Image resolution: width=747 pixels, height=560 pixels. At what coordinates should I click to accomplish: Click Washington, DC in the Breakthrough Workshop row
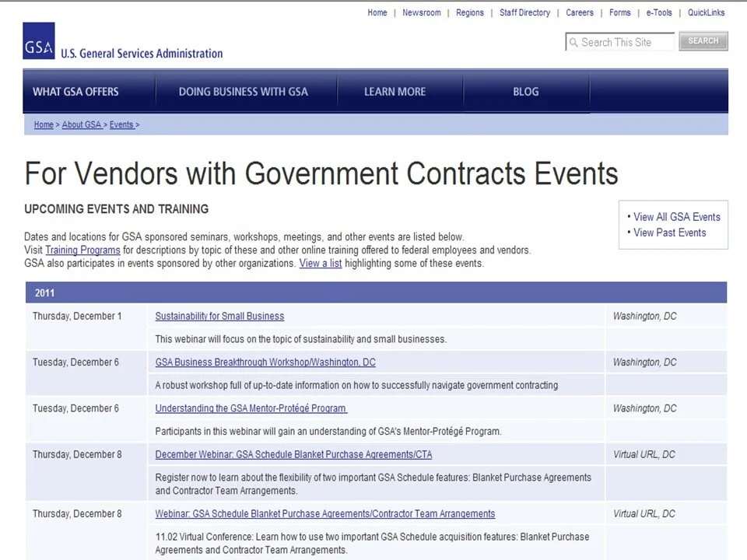[644, 362]
